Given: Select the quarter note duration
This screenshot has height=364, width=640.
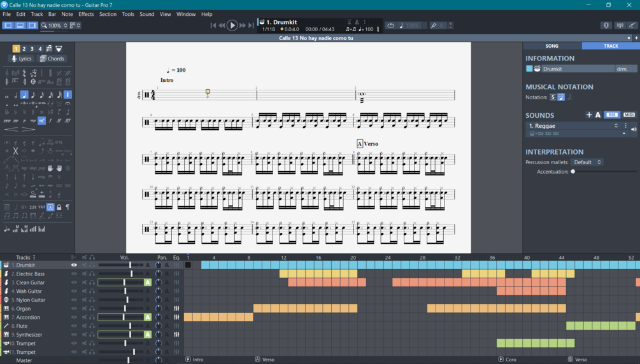Looking at the screenshot, I should (x=24, y=95).
